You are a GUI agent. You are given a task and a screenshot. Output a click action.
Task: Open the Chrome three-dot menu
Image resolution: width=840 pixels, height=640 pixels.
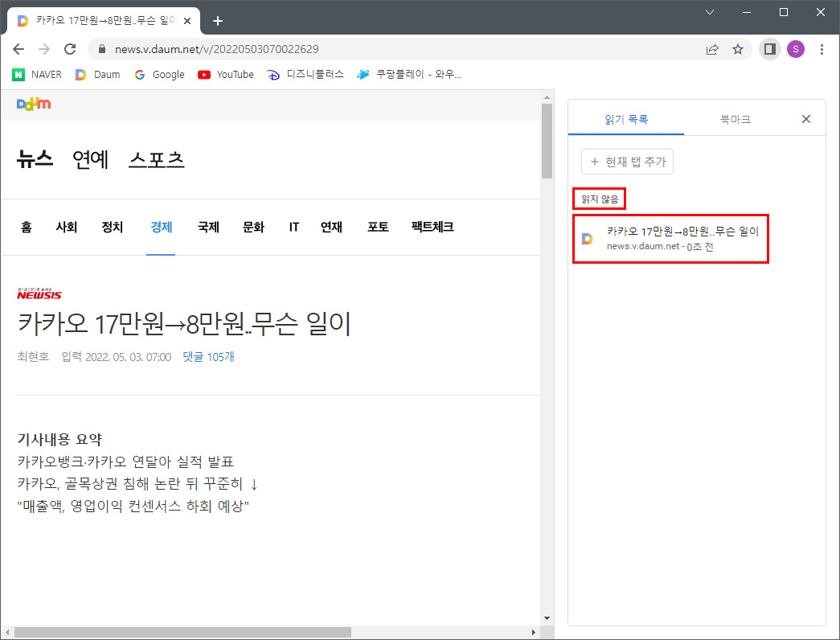point(822,49)
